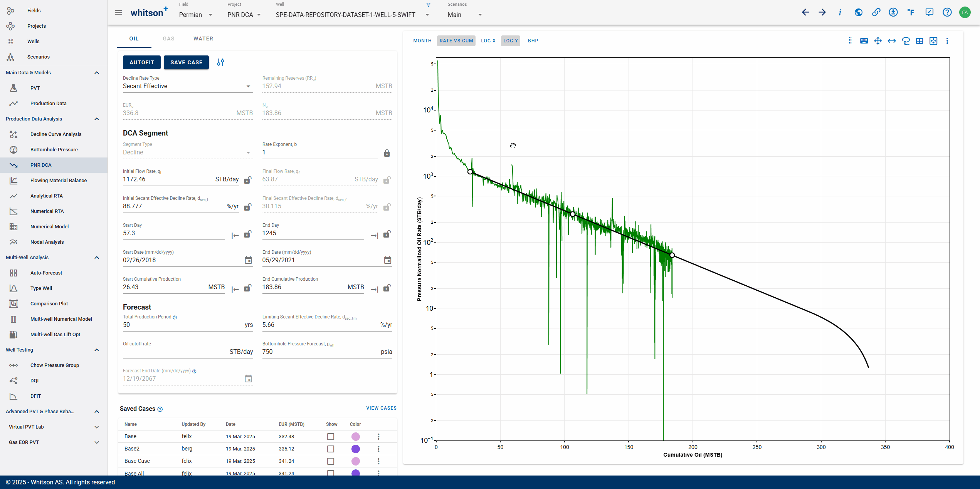This screenshot has height=489, width=980.
Task: Toggle lock on Start Day
Action: (248, 234)
